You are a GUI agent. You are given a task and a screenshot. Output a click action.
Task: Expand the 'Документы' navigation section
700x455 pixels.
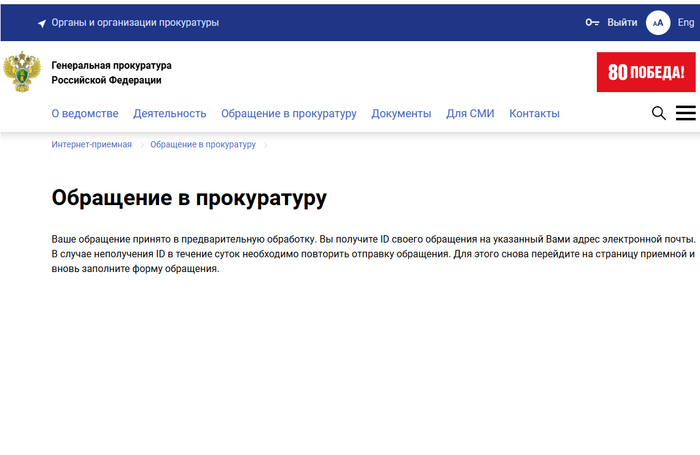[x=401, y=114]
